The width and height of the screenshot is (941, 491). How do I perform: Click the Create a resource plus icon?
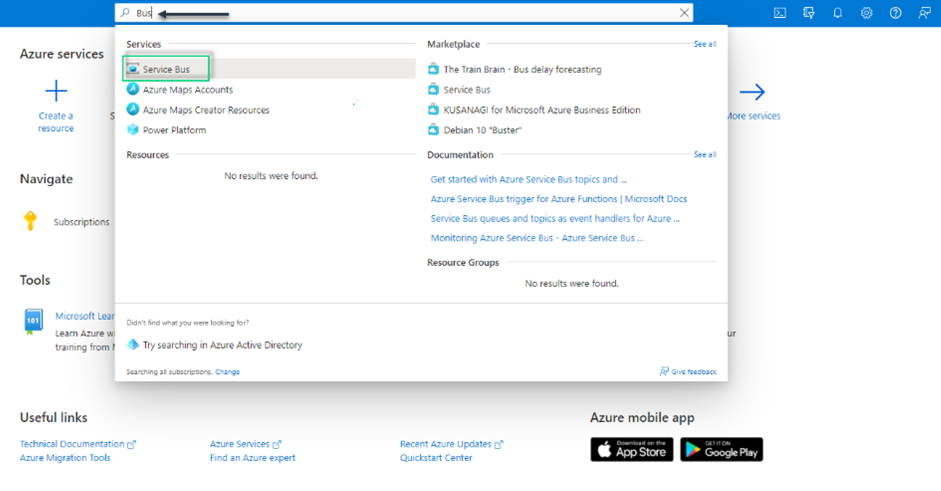(x=56, y=91)
